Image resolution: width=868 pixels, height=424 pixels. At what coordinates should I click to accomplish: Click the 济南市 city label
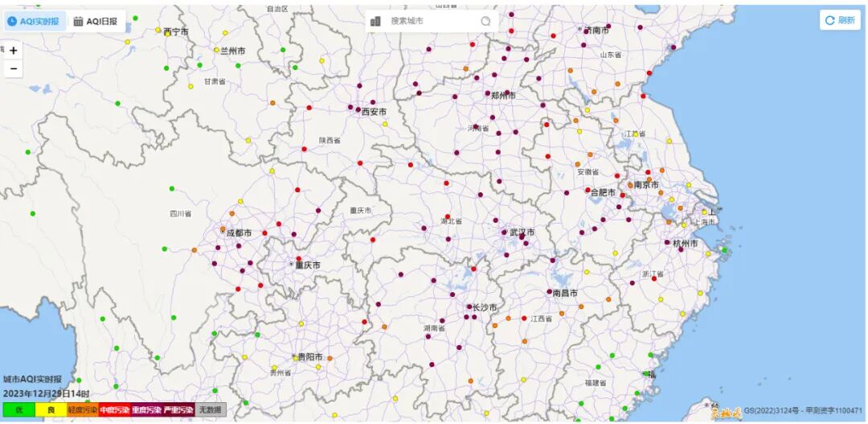pyautogui.click(x=596, y=31)
